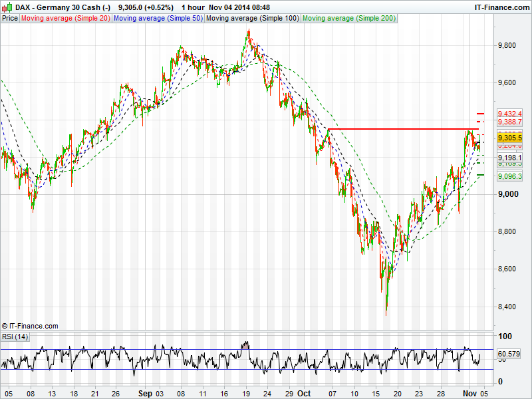Click the date label 19 on time axis
The width and height of the screenshot is (532, 399).
[246, 394]
